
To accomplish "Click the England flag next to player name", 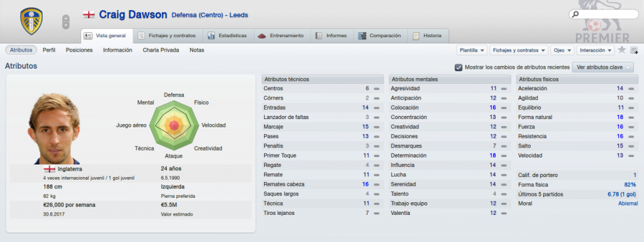I will (89, 15).
